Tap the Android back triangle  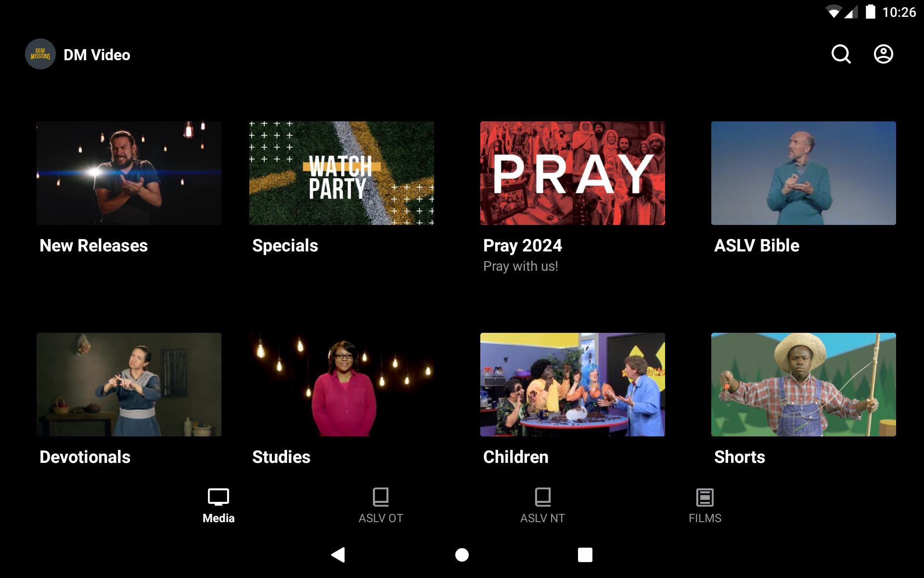[338, 555]
